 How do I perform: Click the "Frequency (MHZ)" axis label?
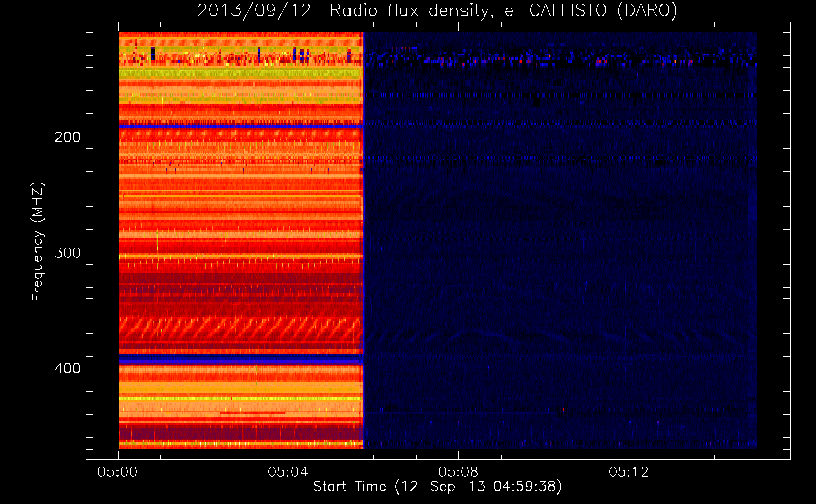[x=38, y=242]
